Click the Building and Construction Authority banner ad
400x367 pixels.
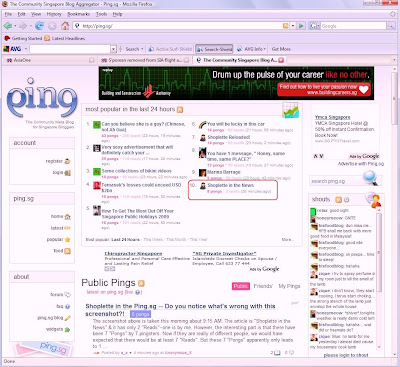236,83
